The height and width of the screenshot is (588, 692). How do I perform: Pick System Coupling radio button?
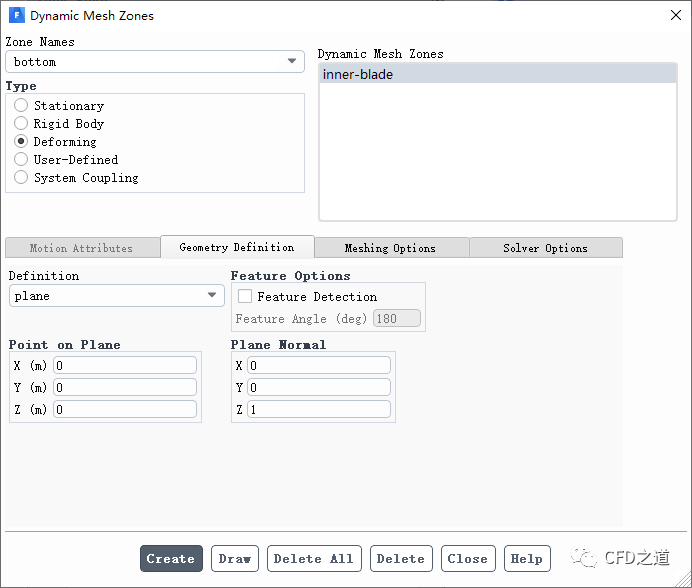21,178
